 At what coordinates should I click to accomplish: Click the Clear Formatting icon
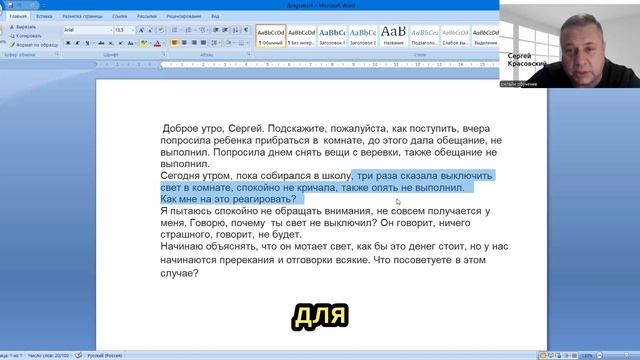(161, 30)
